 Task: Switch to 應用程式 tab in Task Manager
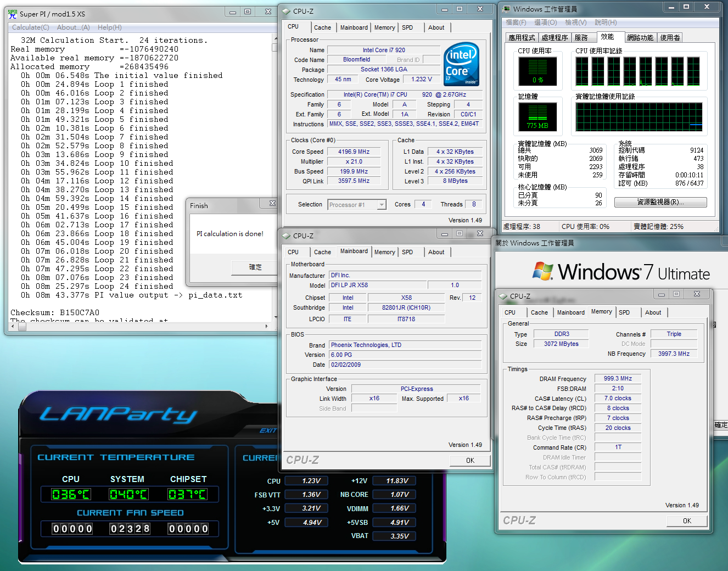coord(522,37)
